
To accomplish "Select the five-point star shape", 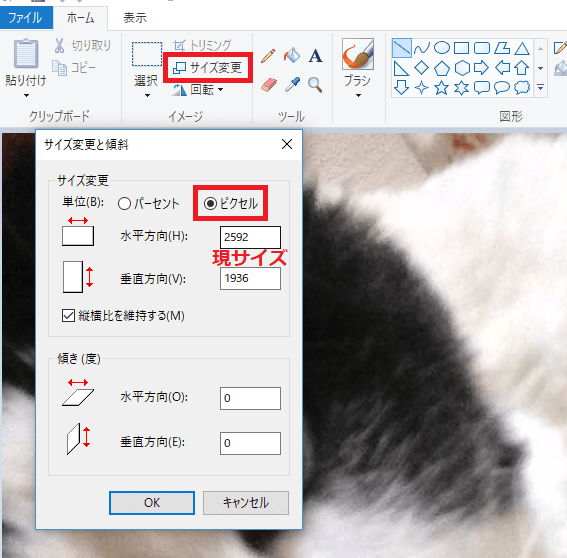I will [x=441, y=88].
